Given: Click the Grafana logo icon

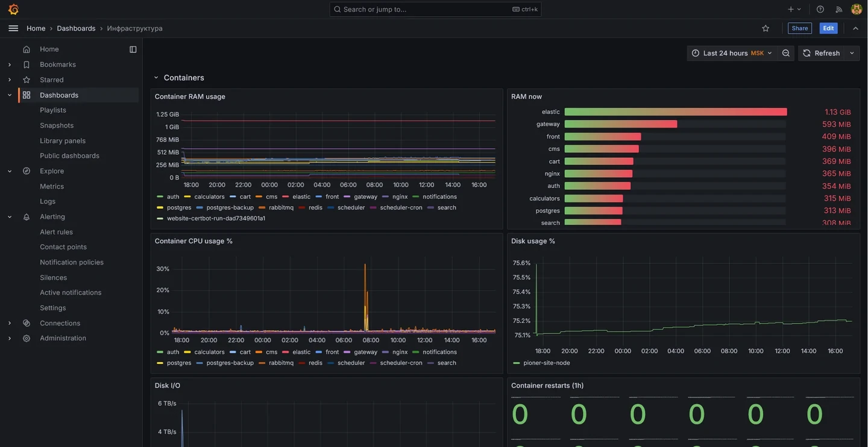Looking at the screenshot, I should pyautogui.click(x=13, y=9).
